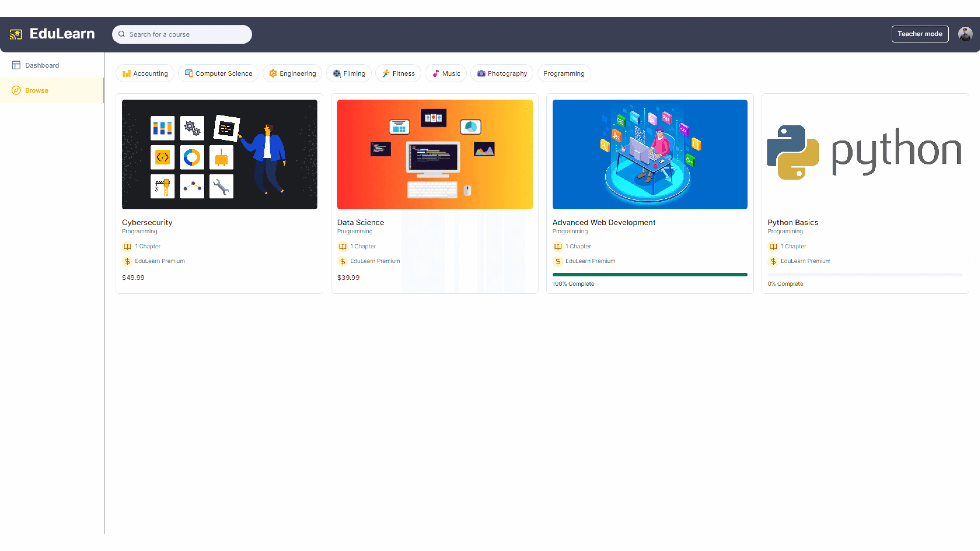Click the Python Basics chapter book icon

tap(773, 246)
